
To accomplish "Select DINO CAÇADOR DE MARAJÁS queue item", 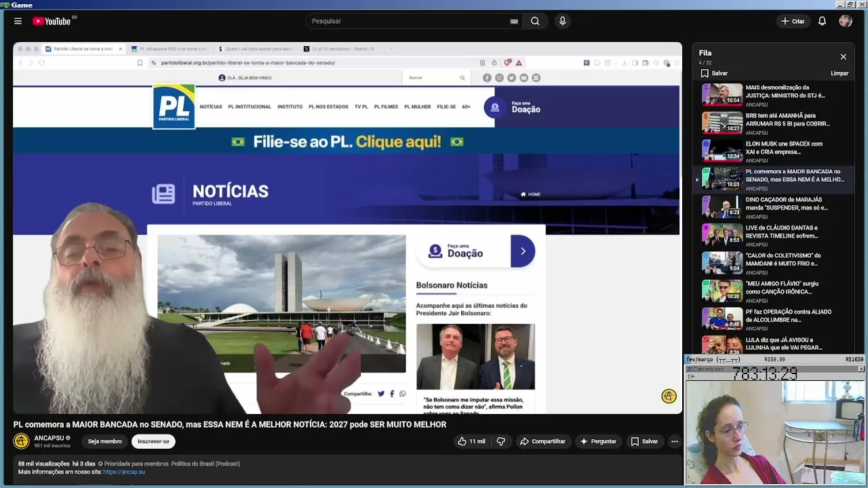I will click(774, 207).
